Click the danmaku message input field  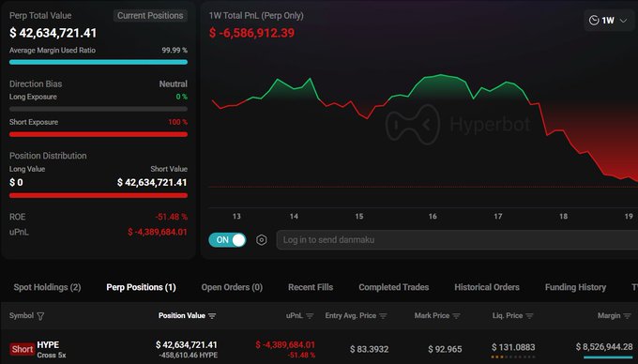click(x=457, y=240)
